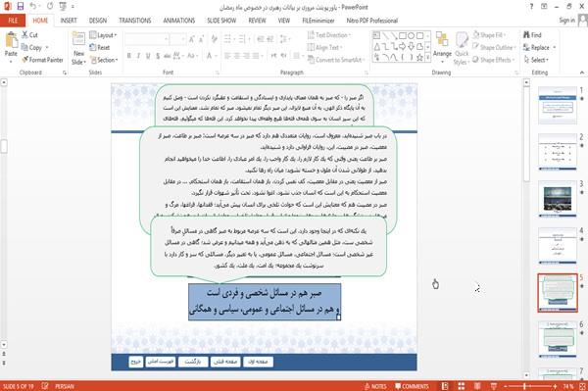Open the Section dropdown

click(x=104, y=60)
